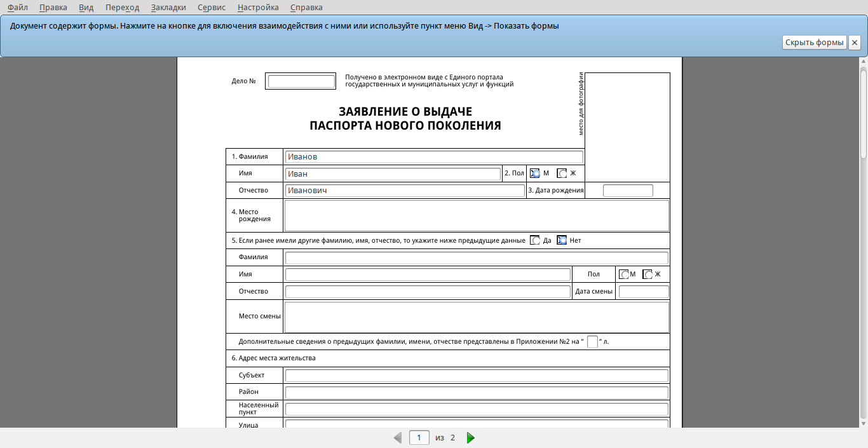The height and width of the screenshot is (448, 868).
Task: Open the Файл menu
Action: [x=18, y=8]
